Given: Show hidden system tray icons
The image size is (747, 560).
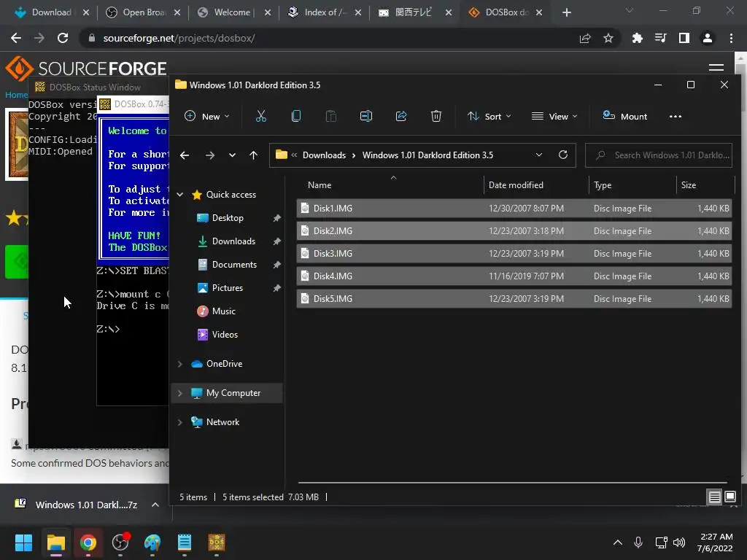Looking at the screenshot, I should pos(617,542).
